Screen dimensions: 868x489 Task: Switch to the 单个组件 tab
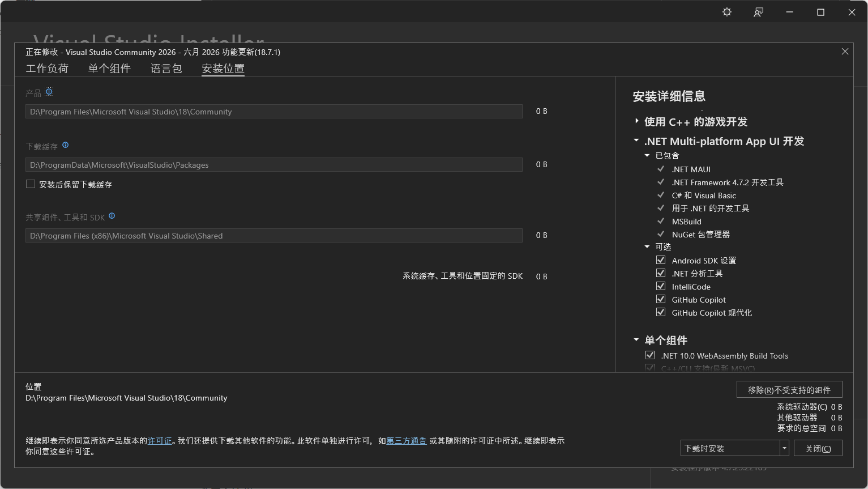point(109,68)
